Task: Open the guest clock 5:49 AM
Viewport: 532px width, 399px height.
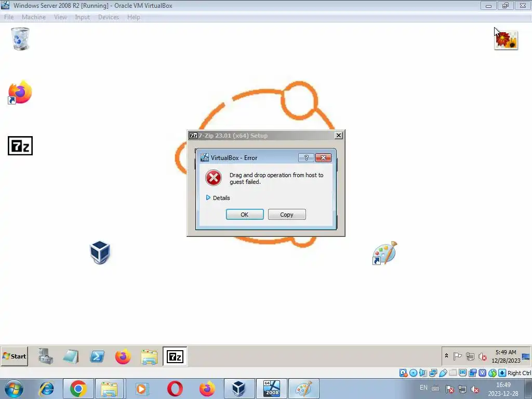Action: pyautogui.click(x=506, y=356)
